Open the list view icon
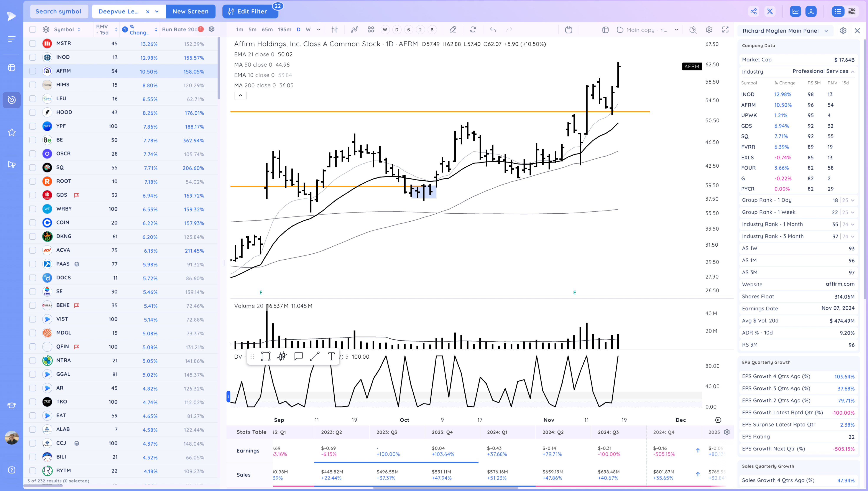This screenshot has width=868, height=491. coord(838,12)
